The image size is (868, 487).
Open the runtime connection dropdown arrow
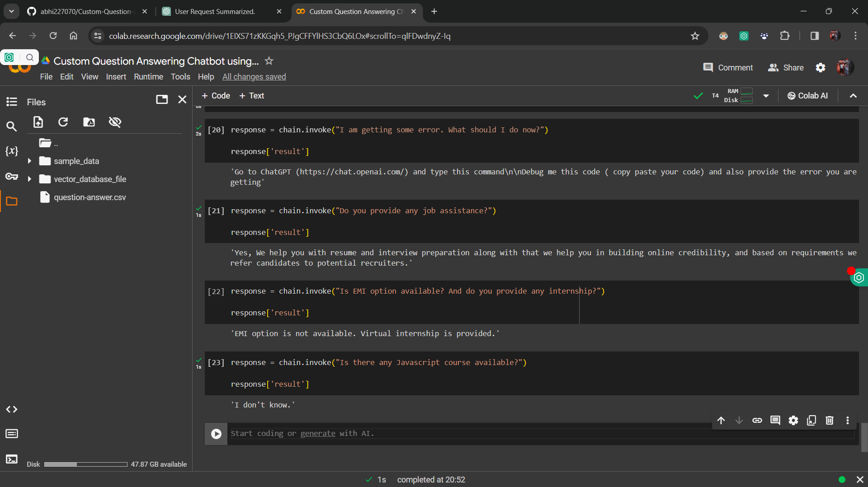(x=766, y=96)
